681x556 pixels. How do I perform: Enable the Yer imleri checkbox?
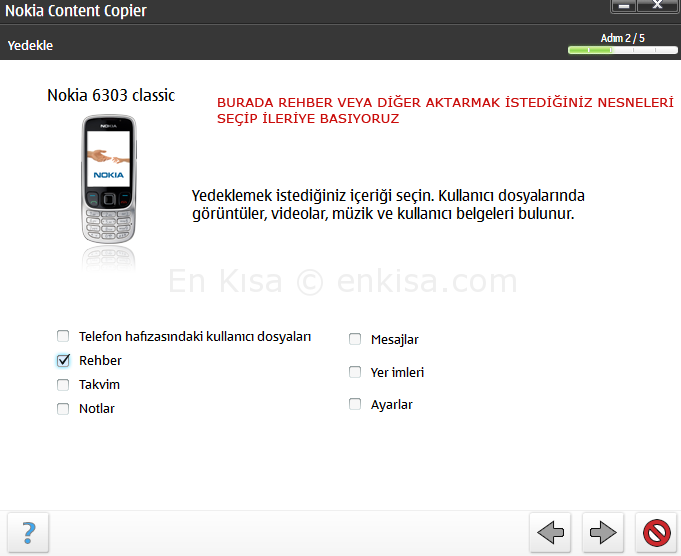pyautogui.click(x=355, y=372)
